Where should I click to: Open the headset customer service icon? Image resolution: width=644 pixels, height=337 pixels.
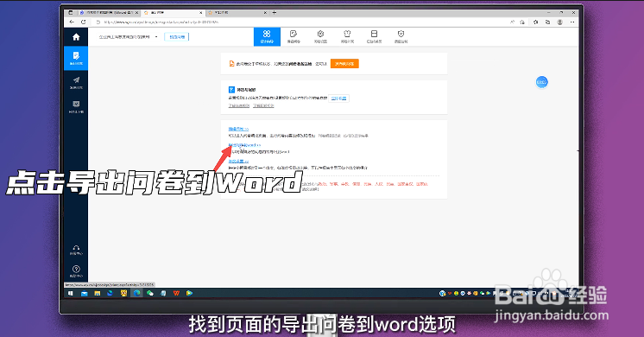click(x=76, y=250)
